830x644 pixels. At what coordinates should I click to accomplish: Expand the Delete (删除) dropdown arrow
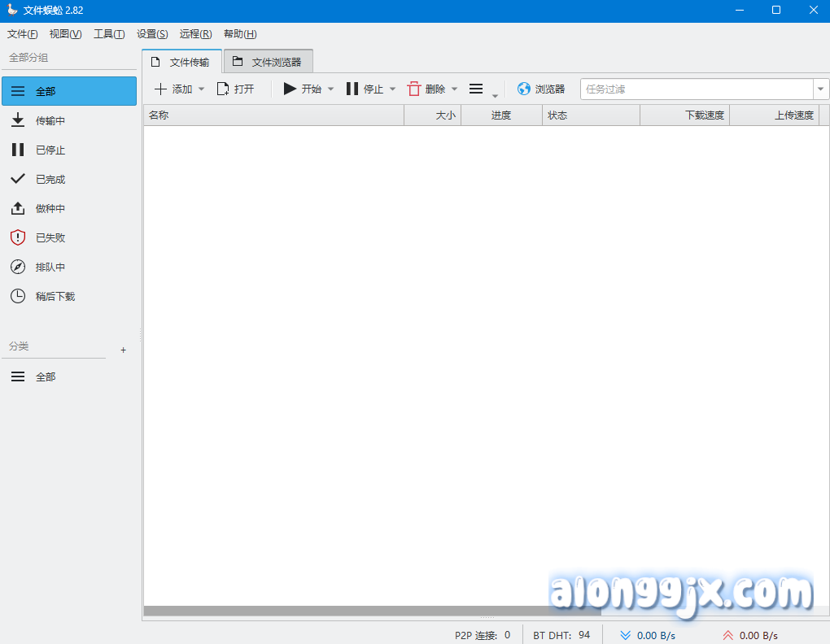pyautogui.click(x=454, y=89)
